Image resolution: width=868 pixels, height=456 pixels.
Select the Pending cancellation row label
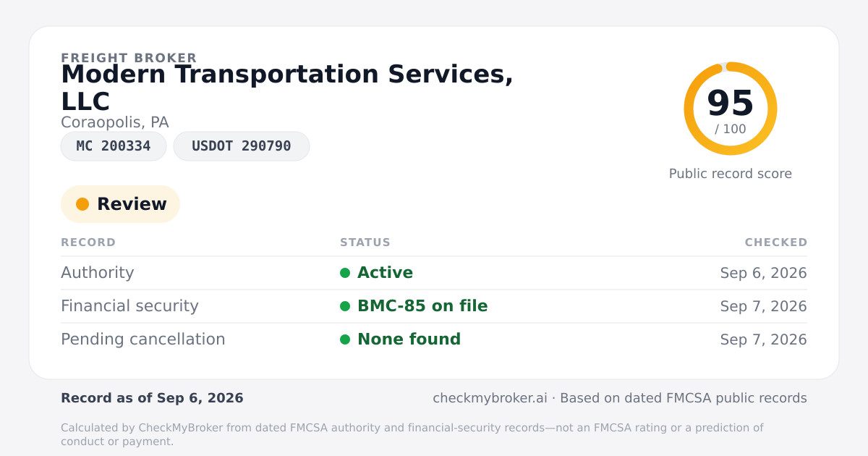(143, 339)
